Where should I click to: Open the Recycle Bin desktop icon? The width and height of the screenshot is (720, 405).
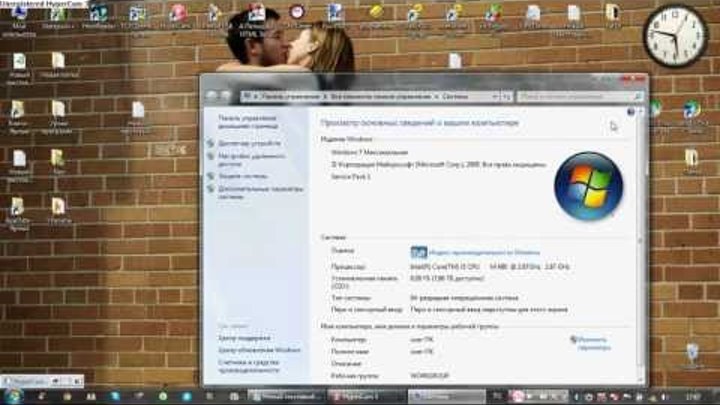tap(692, 355)
